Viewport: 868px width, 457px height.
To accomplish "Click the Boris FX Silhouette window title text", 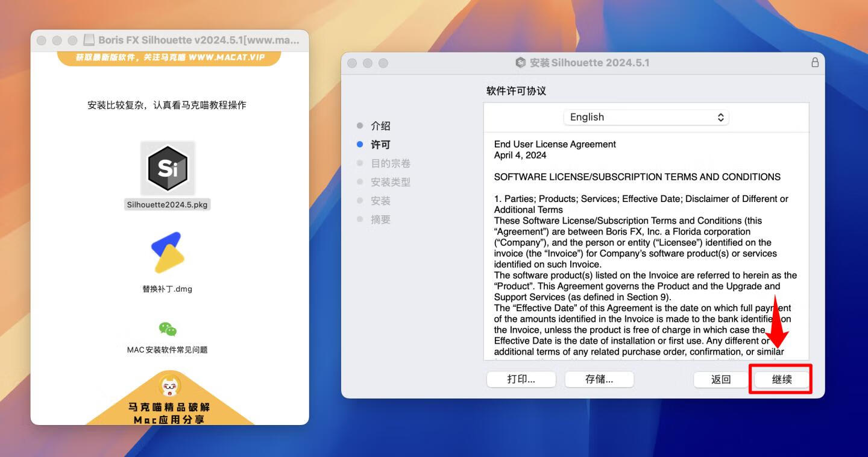I will tap(199, 40).
